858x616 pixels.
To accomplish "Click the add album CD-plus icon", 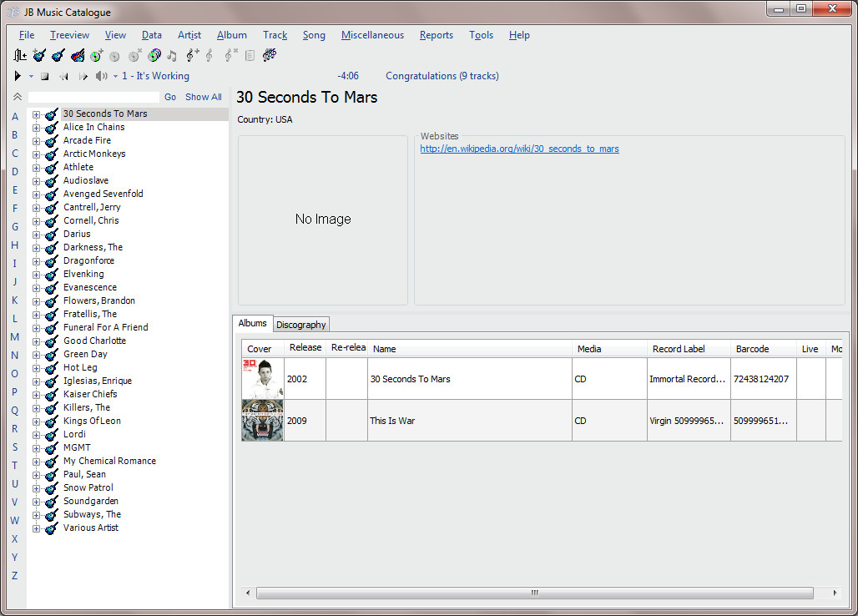I will (97, 55).
